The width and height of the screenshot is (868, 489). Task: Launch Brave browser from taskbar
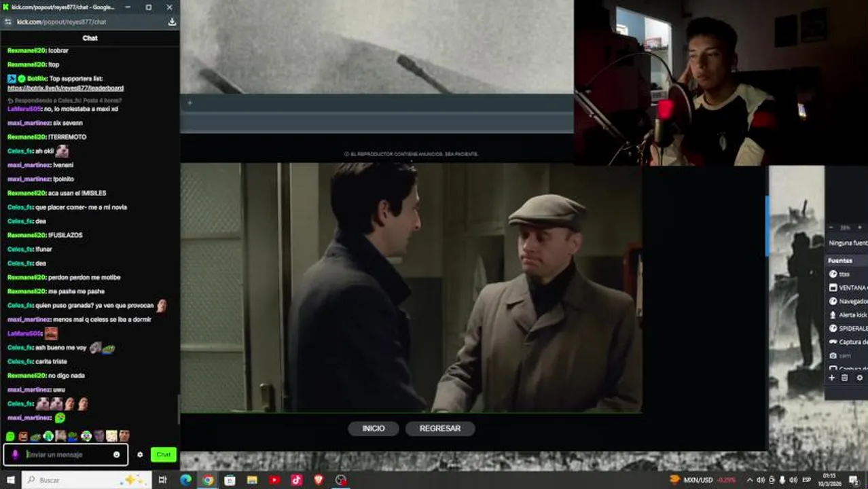point(319,480)
